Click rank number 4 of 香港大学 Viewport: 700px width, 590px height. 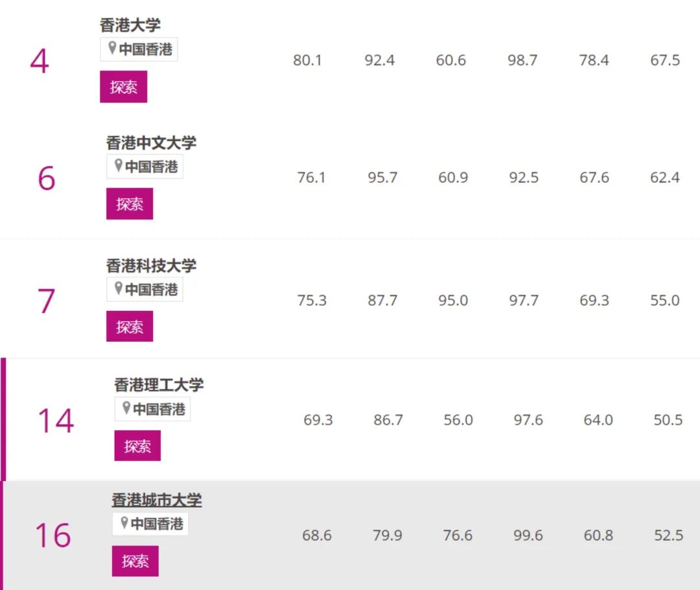tap(40, 61)
